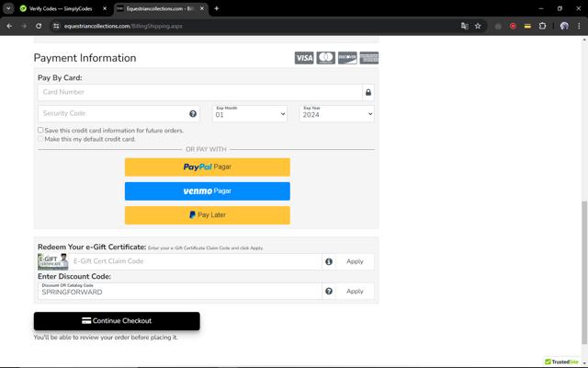Click the TrustedSite badge
588x368 pixels.
tap(561, 362)
